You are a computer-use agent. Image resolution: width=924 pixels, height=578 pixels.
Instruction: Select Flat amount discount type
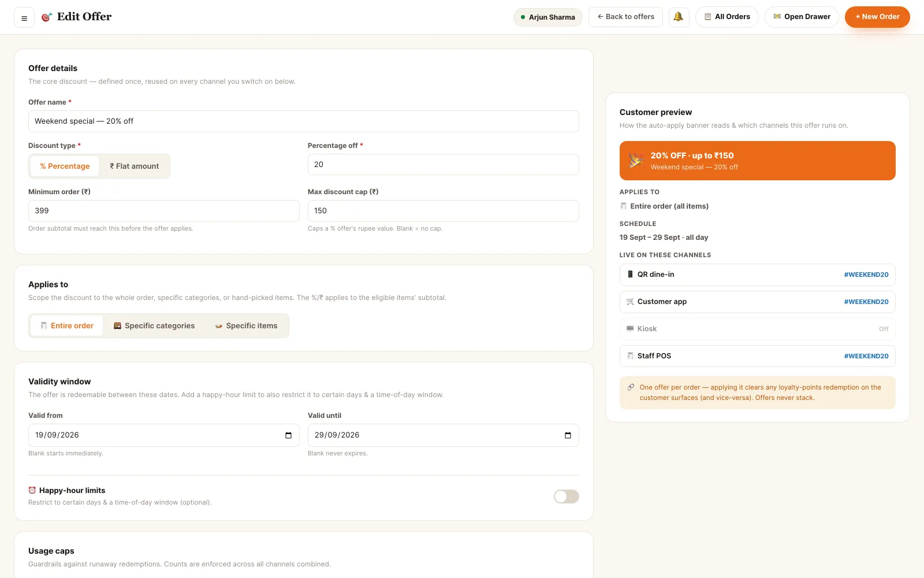click(135, 166)
